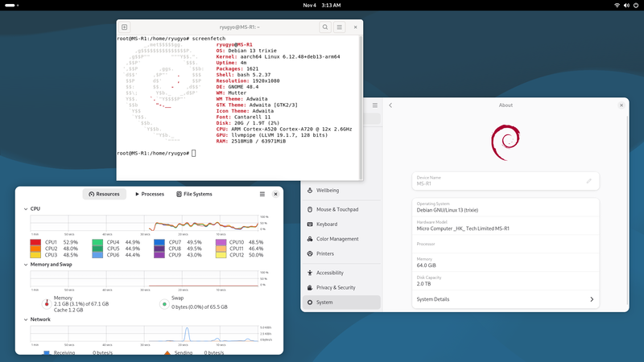
Task: Open Mouse & Touchpad settings
Action: pos(341,209)
